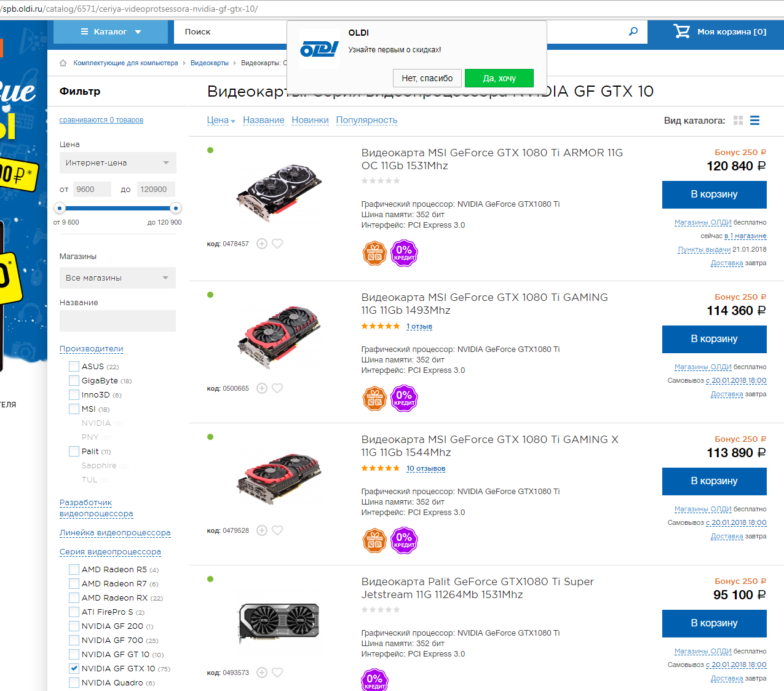Uncheck the NVIDIA GF GTX 10 filter

coord(74,669)
